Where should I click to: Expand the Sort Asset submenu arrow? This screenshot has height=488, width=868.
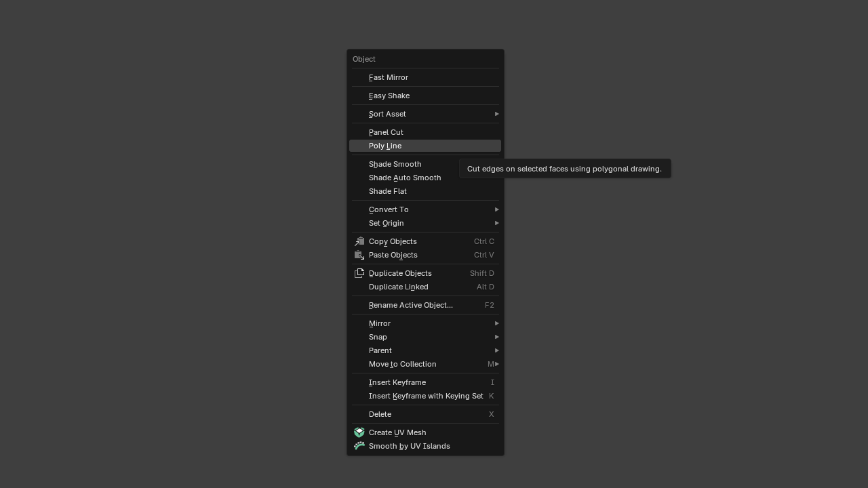[496, 114]
